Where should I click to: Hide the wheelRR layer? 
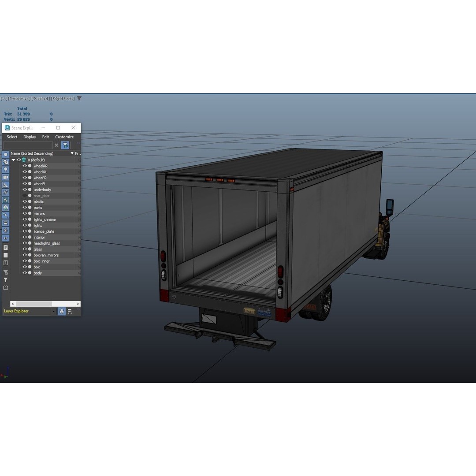tap(24, 166)
